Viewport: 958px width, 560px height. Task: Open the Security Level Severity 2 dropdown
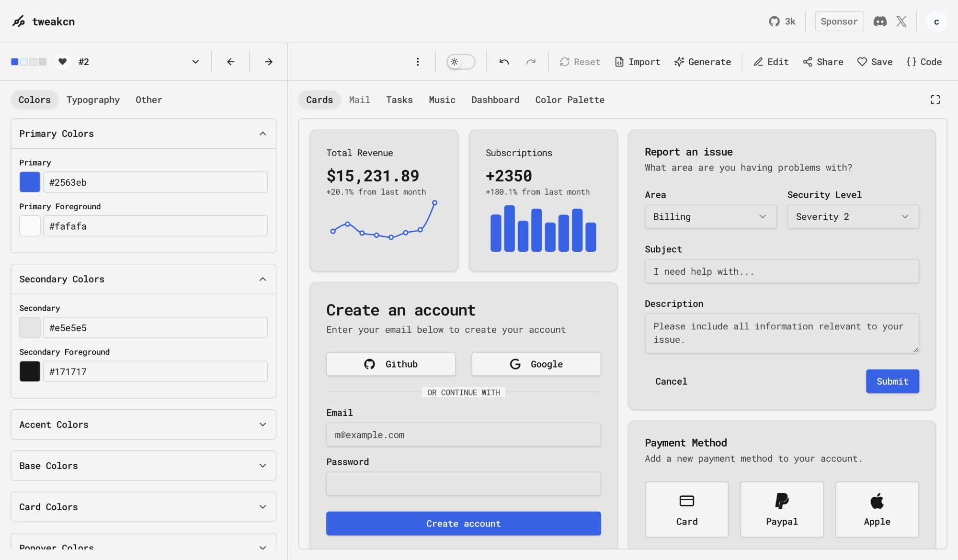(x=853, y=217)
